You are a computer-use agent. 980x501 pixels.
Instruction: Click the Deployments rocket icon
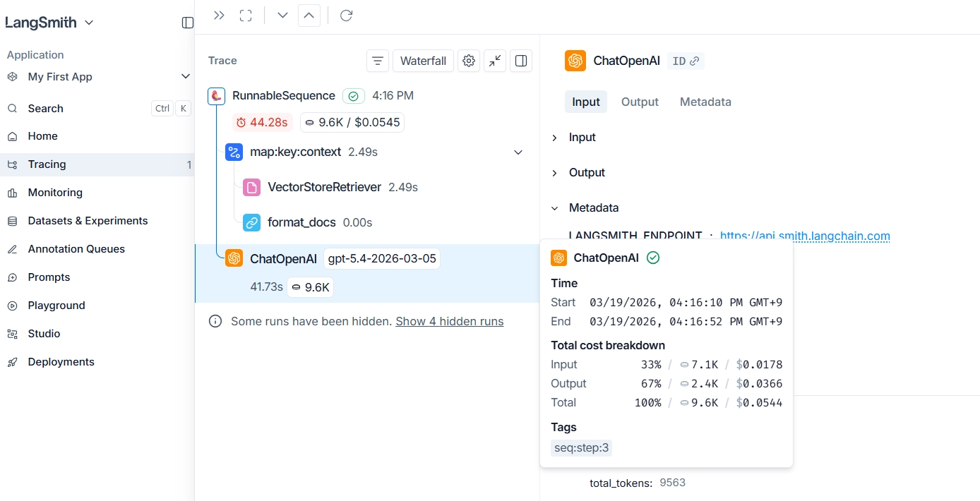[12, 362]
